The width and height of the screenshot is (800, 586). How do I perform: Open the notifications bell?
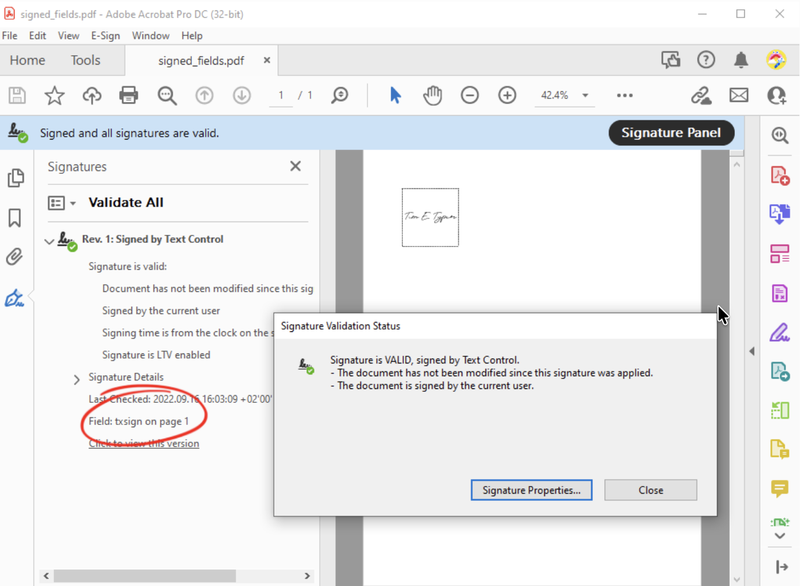(x=741, y=60)
